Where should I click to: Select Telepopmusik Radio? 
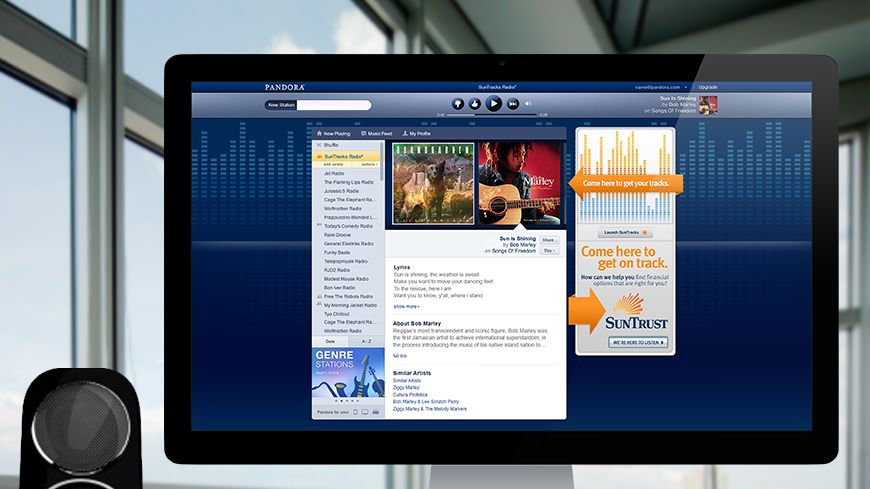pyautogui.click(x=346, y=261)
